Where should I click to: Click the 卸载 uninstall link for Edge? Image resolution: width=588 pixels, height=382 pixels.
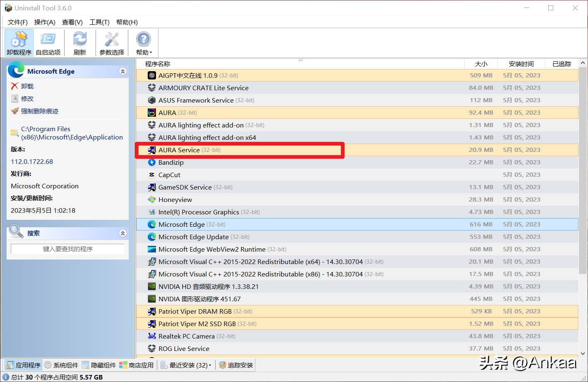[27, 86]
